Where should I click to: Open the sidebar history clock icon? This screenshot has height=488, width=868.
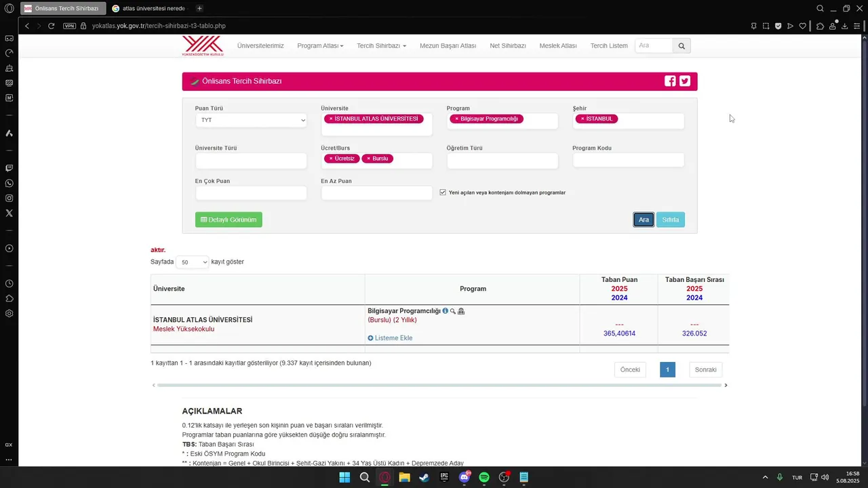point(9,283)
